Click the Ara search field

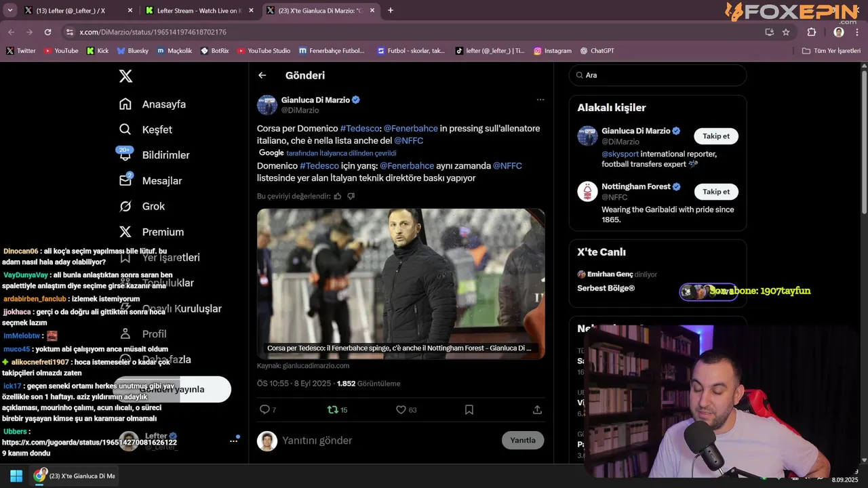click(658, 75)
